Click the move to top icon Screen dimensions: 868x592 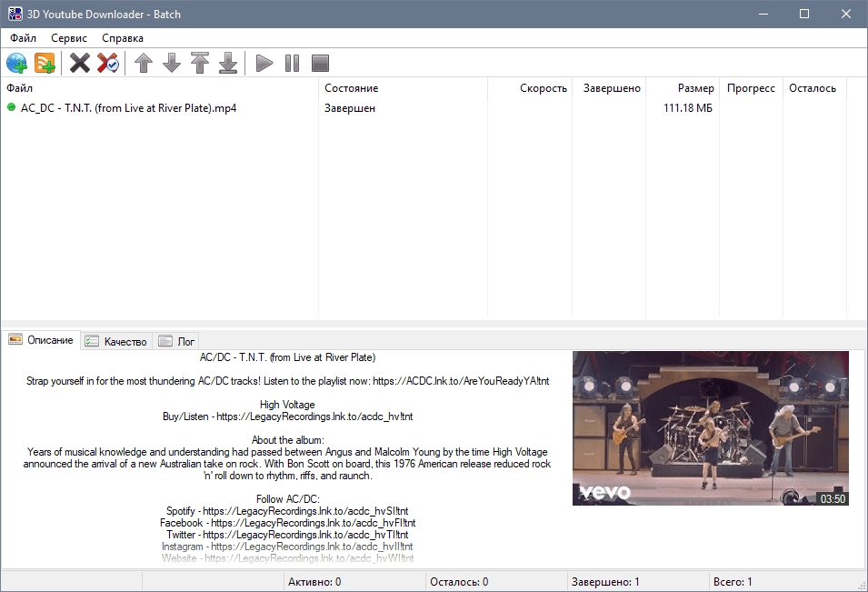point(200,63)
